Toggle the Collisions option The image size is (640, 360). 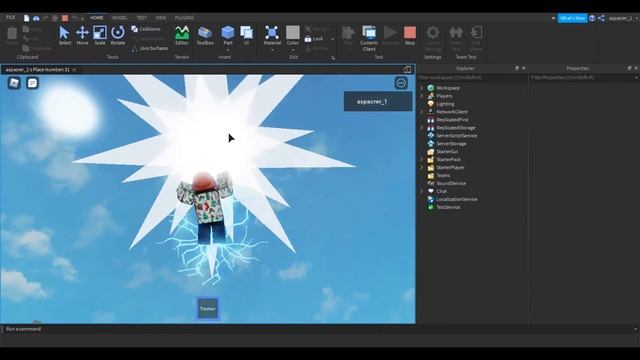(x=146, y=29)
